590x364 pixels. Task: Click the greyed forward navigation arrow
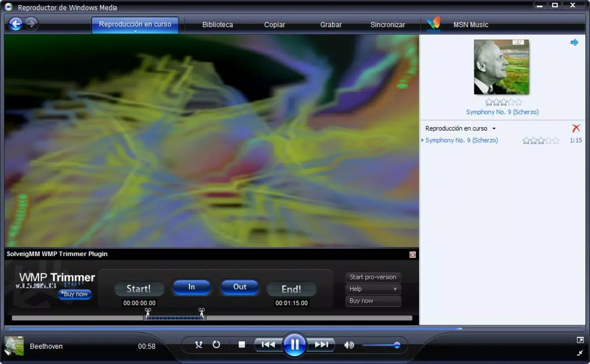(31, 24)
